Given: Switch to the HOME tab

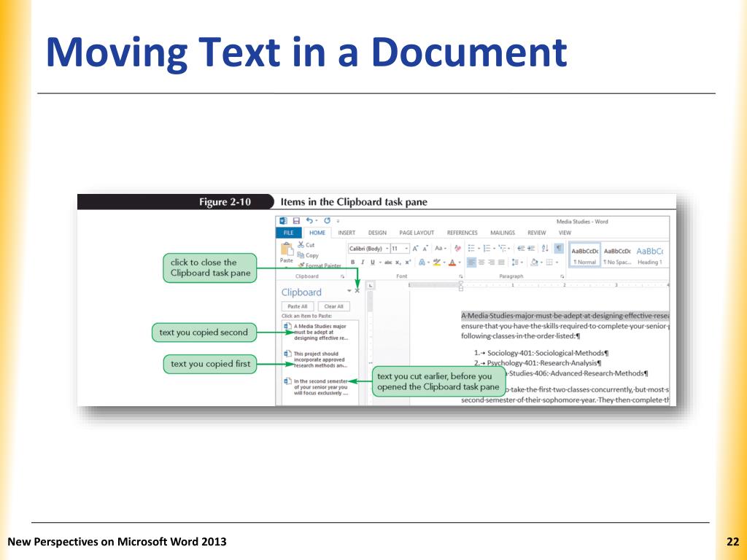Looking at the screenshot, I should pyautogui.click(x=317, y=233).
